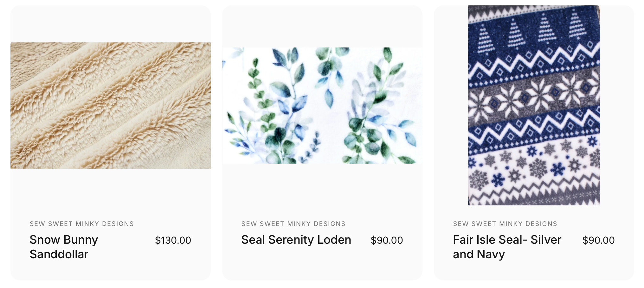Click the word Sanddollar in the first title
The height and width of the screenshot is (288, 644).
[x=59, y=254]
